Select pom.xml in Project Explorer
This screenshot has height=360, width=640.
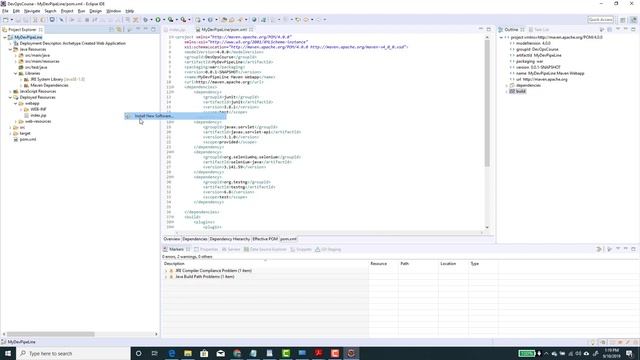coord(28,140)
